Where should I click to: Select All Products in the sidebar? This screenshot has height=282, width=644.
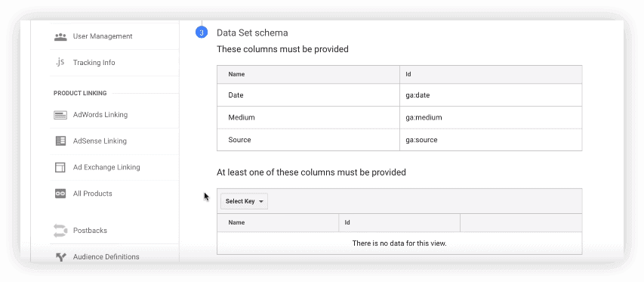(92, 194)
